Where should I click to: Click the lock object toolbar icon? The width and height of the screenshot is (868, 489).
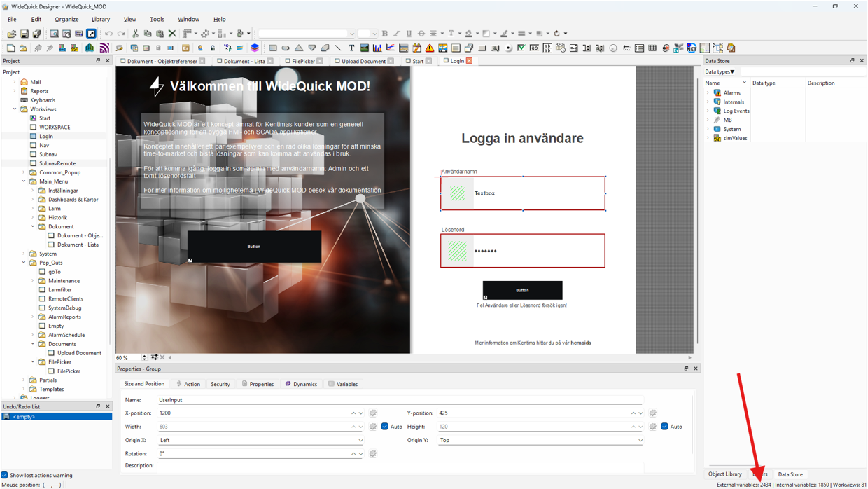coord(213,48)
